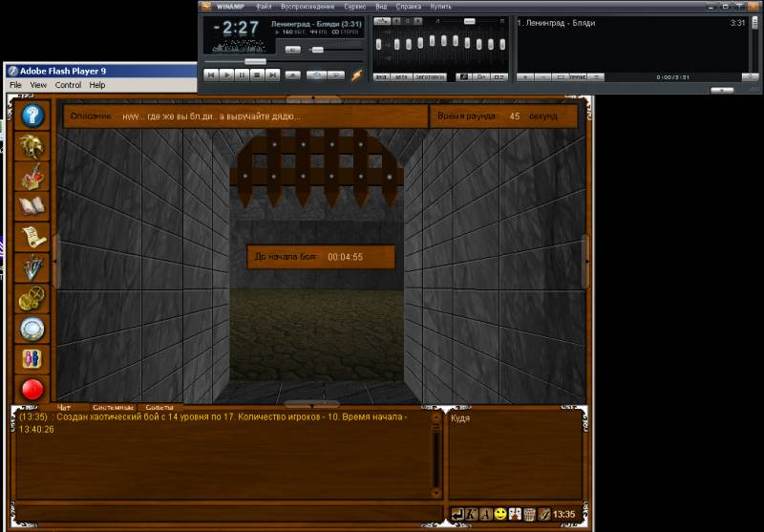Click the round silver mirror sidebar icon
764x532 pixels.
32,329
